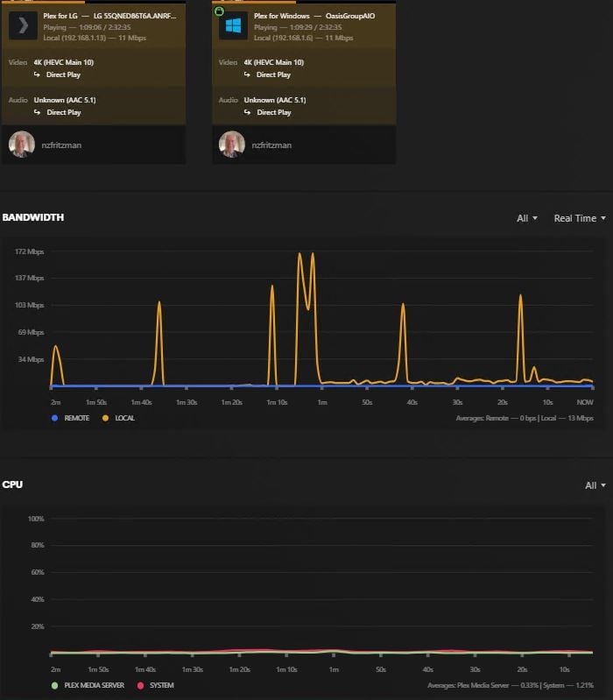The width and height of the screenshot is (613, 700).
Task: Toggle the REMOTE legend blue dot
Action: click(x=54, y=418)
